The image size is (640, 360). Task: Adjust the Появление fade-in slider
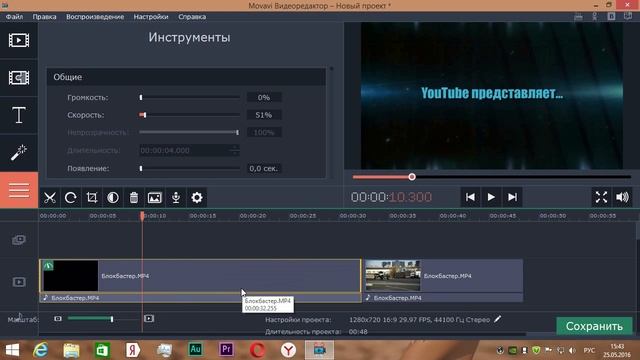click(189, 168)
